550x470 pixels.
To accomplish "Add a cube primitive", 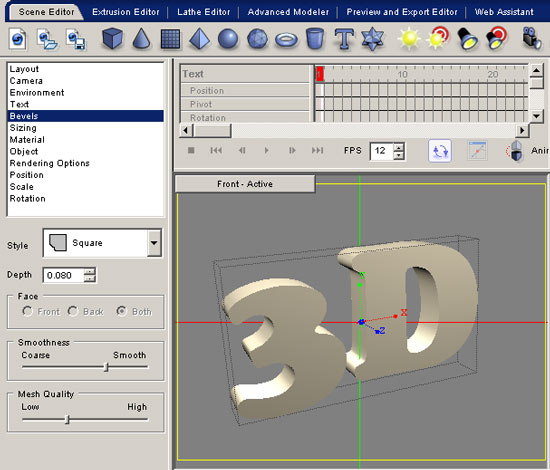I will (x=112, y=39).
